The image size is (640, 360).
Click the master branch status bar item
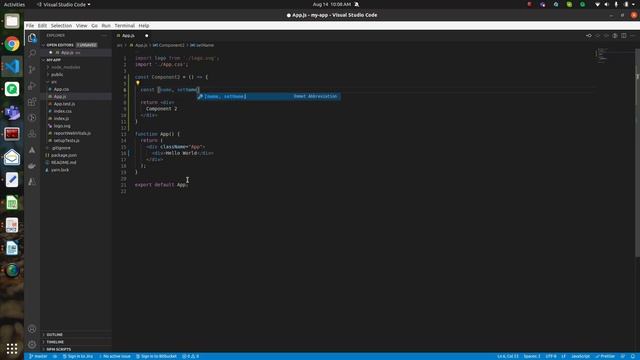[38, 356]
